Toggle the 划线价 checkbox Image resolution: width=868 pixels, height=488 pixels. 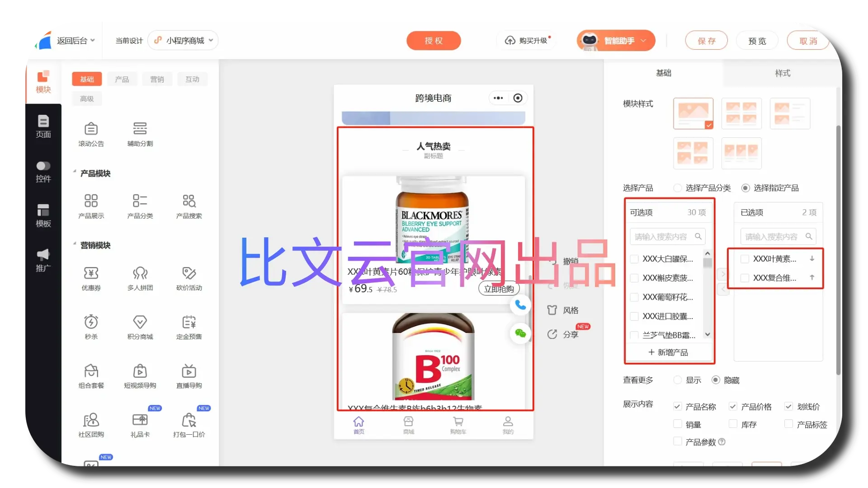tap(788, 407)
